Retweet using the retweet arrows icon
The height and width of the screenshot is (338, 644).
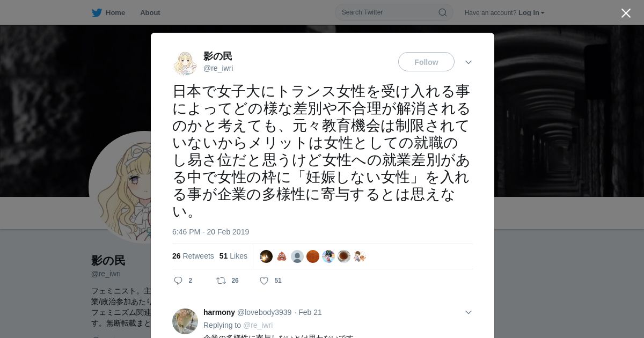221,281
